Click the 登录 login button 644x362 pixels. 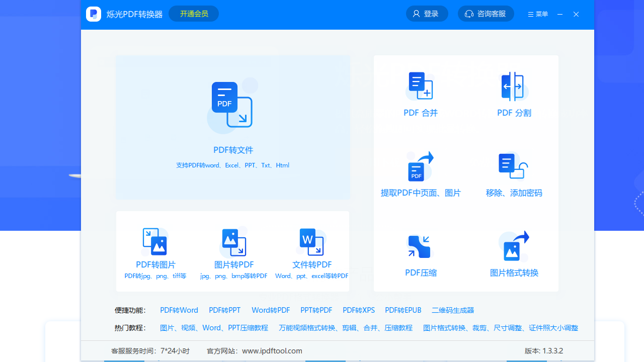click(x=427, y=14)
